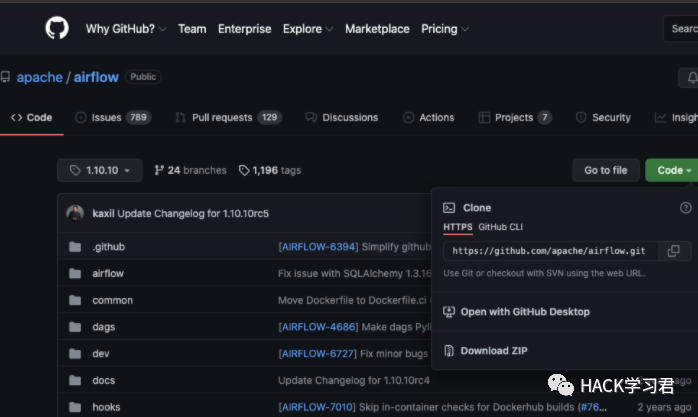
Task: Click the terminal icon next to Clone
Action: 449,208
